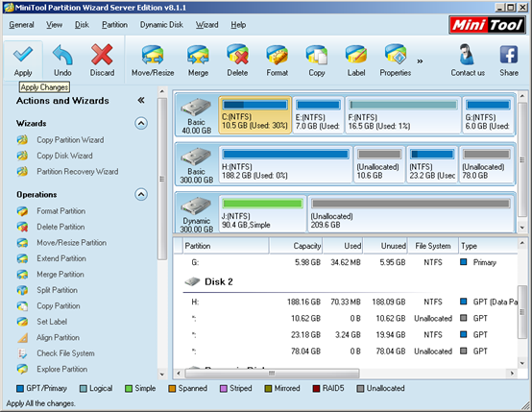Select Explore Partition operation
This screenshot has width=532, height=412.
coord(52,369)
